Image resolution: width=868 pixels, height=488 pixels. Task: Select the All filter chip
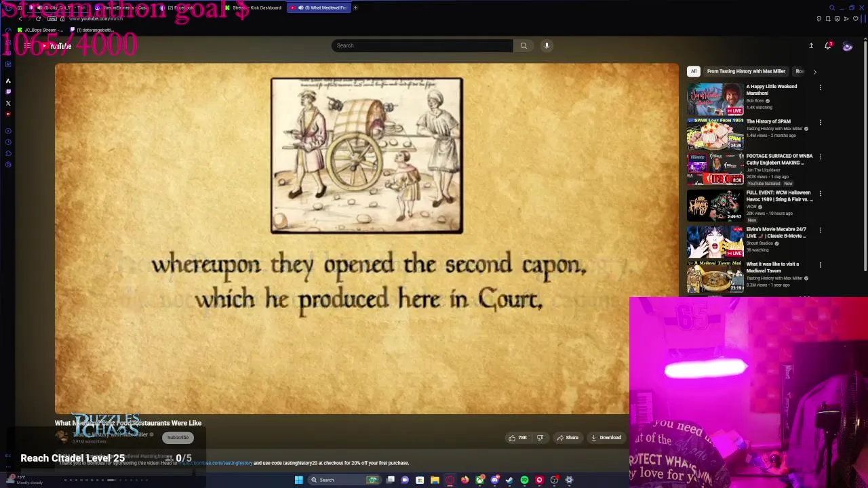coord(693,71)
